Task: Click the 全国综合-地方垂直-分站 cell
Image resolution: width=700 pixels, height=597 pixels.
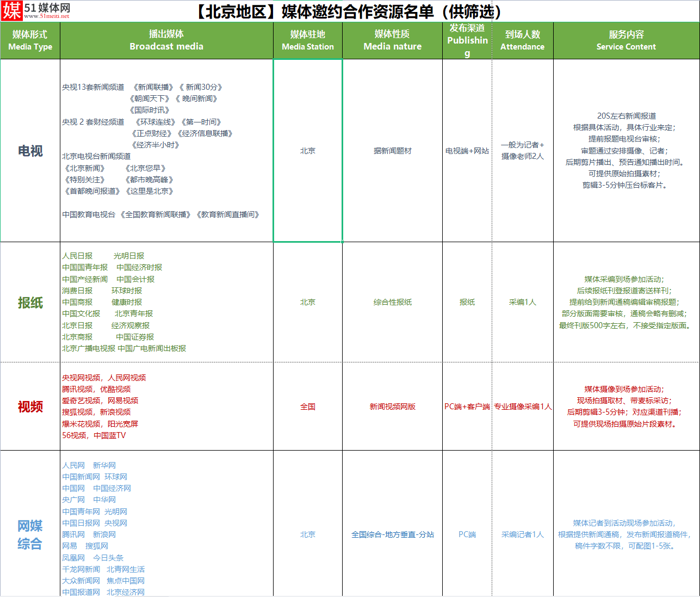Action: (392, 524)
